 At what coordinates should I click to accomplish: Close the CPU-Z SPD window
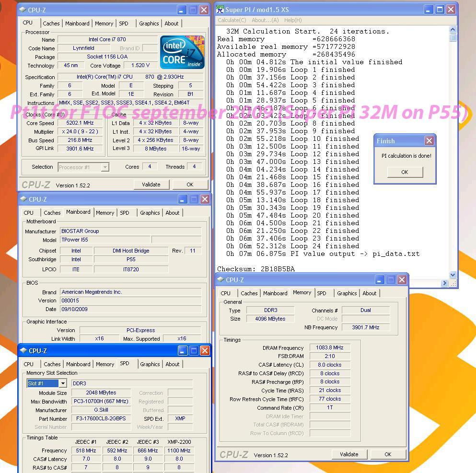coord(205,351)
